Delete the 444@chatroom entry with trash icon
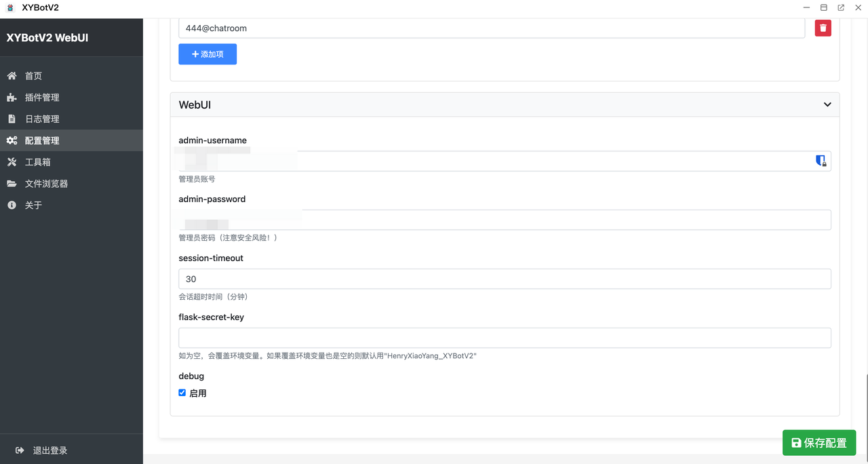 [x=823, y=28]
